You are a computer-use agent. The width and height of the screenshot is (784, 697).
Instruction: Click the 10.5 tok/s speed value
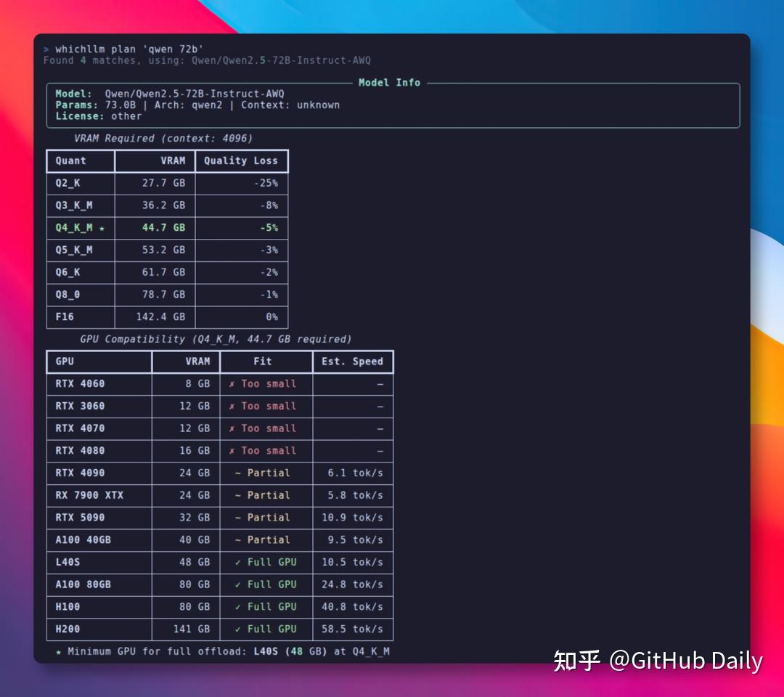353,562
